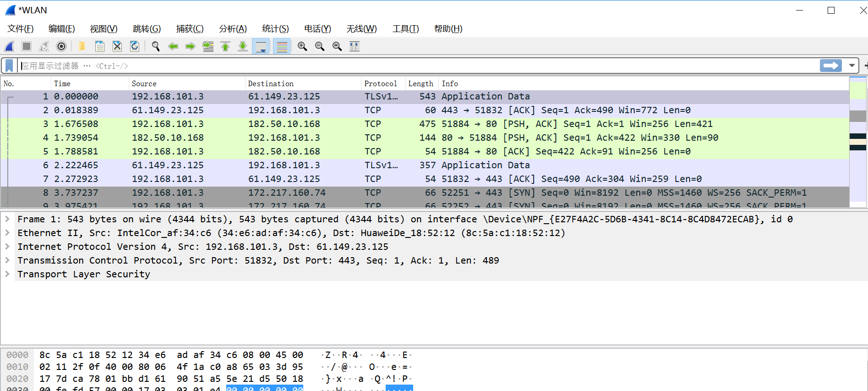The height and width of the screenshot is (391, 868).
Task: Select packet 4 with Len=90
Action: pyautogui.click(x=425, y=138)
